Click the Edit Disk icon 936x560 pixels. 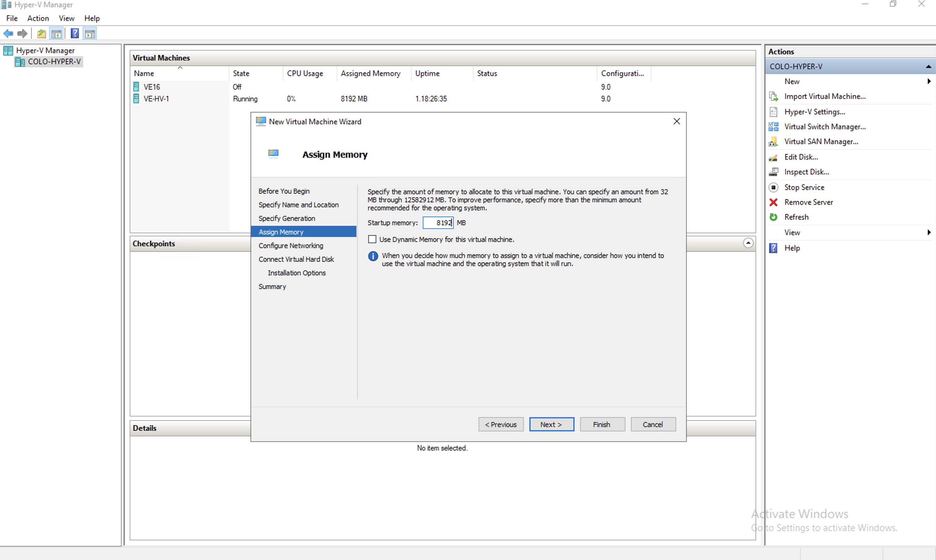point(773,157)
